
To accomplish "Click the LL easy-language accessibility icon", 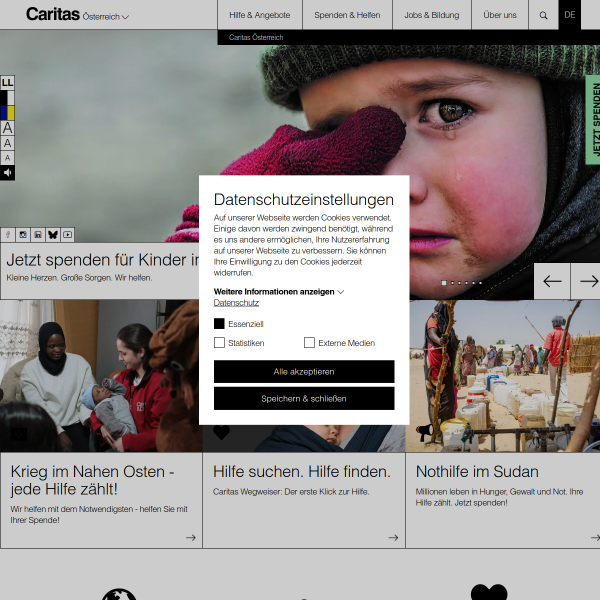I will pyautogui.click(x=7, y=82).
